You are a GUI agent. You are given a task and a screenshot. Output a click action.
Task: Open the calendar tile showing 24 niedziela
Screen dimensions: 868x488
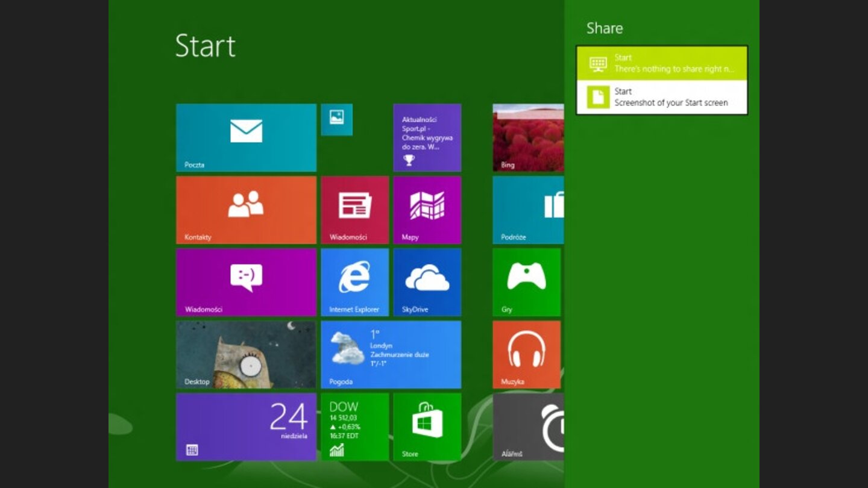coord(246,427)
